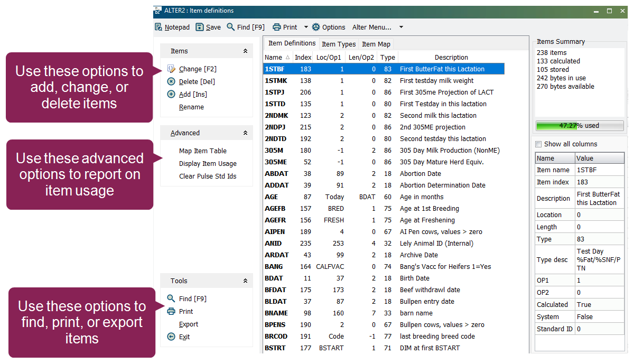Select the 305M item row
Image resolution: width=634 pixels, height=364 pixels.
(384, 150)
